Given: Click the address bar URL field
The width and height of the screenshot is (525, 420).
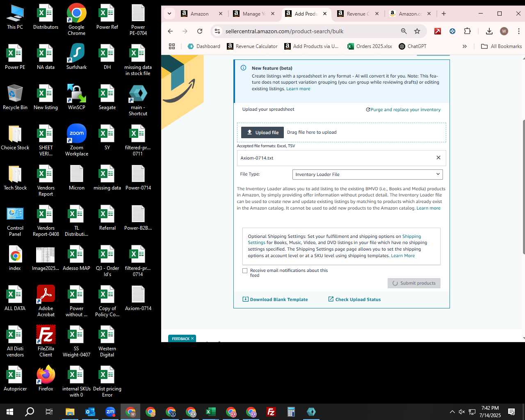Looking at the screenshot, I should (x=308, y=31).
